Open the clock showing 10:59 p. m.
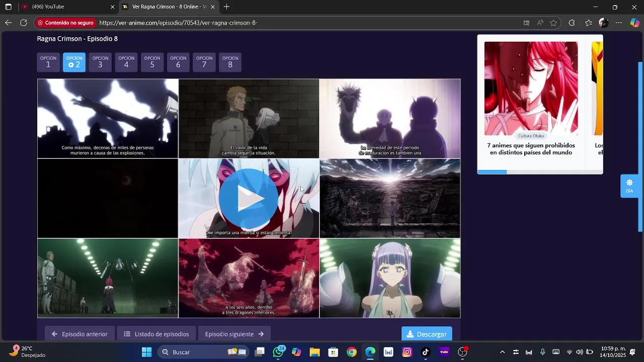 pos(613,351)
